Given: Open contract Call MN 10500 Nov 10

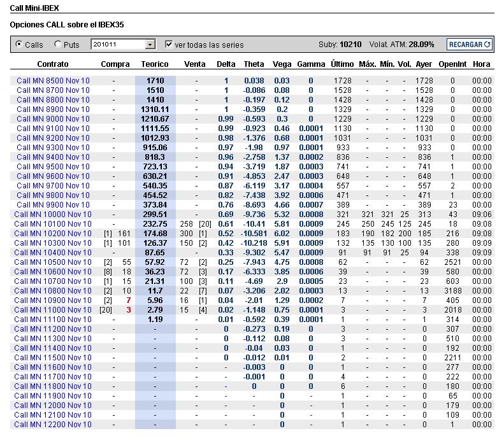Looking at the screenshot, I should point(53,262).
